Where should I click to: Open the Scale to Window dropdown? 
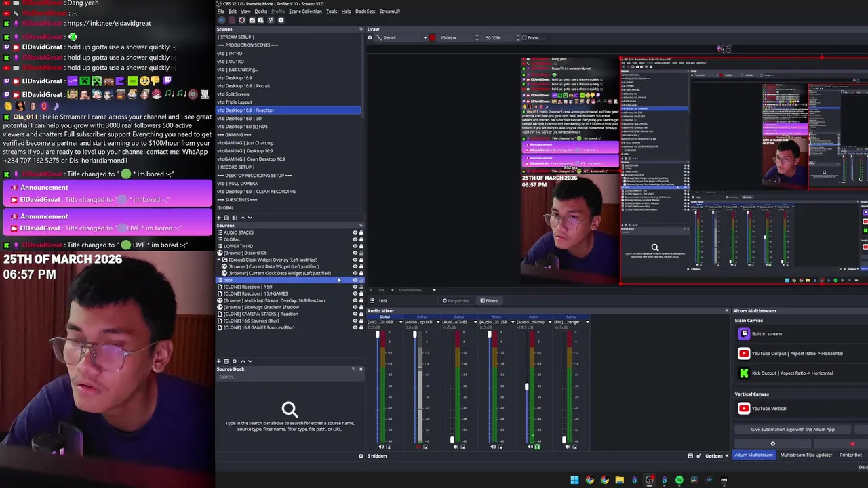[434, 290]
